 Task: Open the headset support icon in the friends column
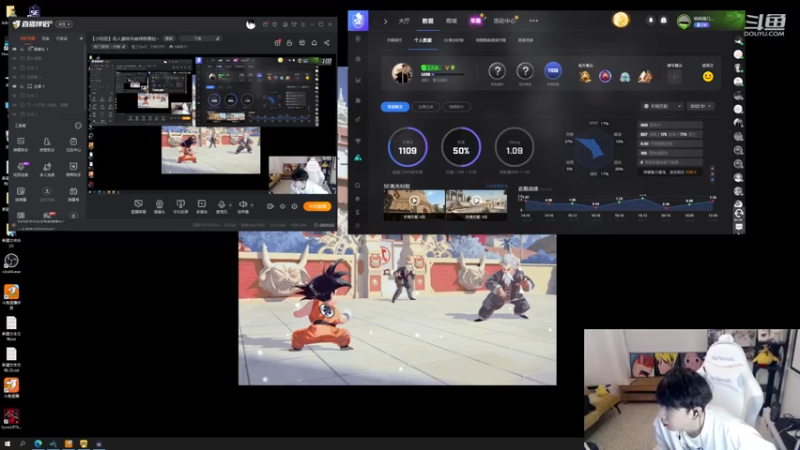coord(739,213)
